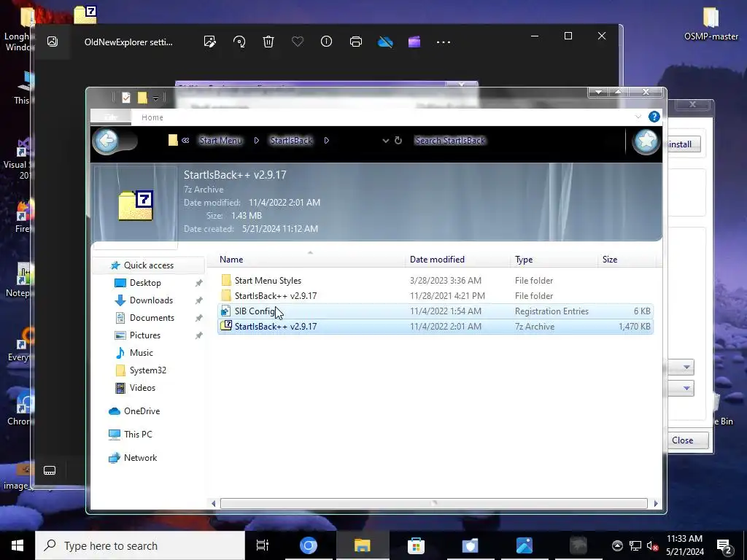The height and width of the screenshot is (560, 747).
Task: Select Desktop in navigation pane
Action: point(145,283)
